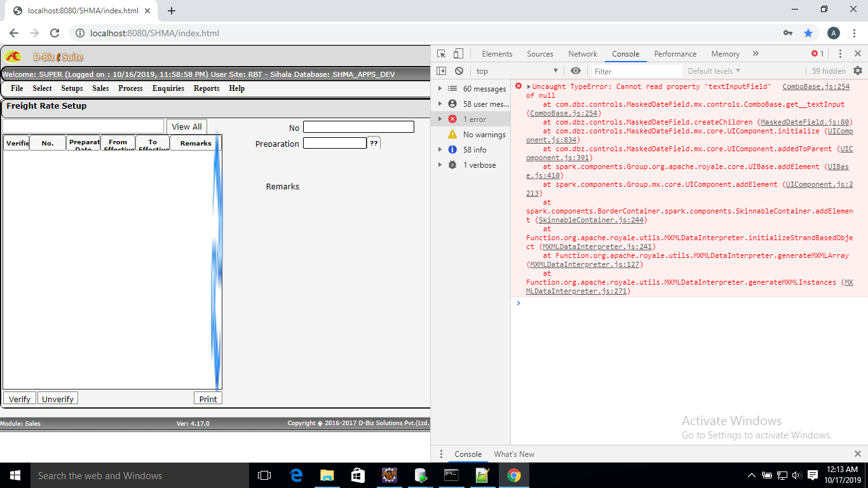Click the device toolbar toggle icon in DevTools
This screenshot has height=488, width=868.
click(458, 53)
